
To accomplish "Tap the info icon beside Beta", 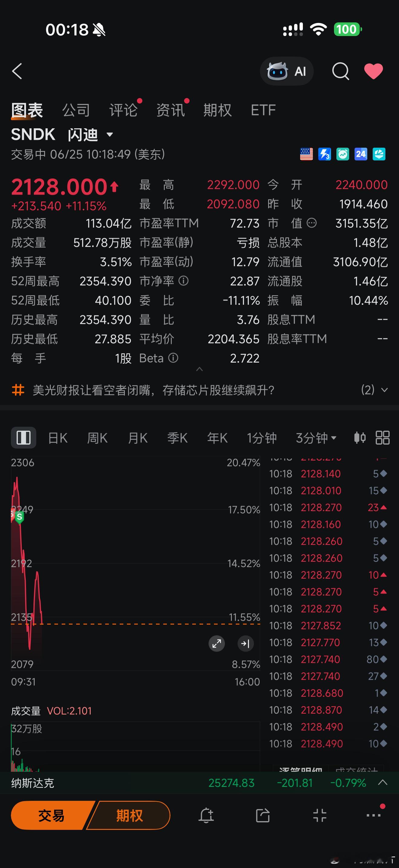I will point(173,358).
